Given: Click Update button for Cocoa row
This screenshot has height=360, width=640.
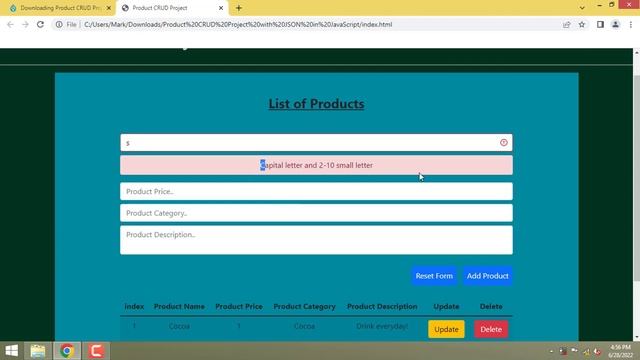Looking at the screenshot, I should click(446, 329).
